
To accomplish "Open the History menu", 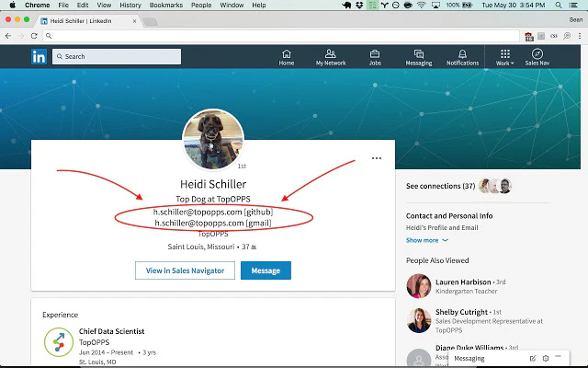I will 130,5.
